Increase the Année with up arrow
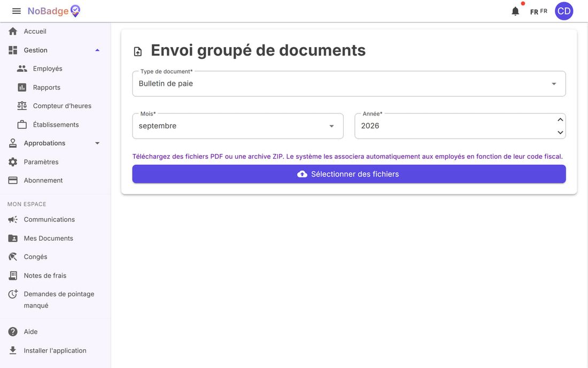The height and width of the screenshot is (368, 588). pyautogui.click(x=560, y=120)
